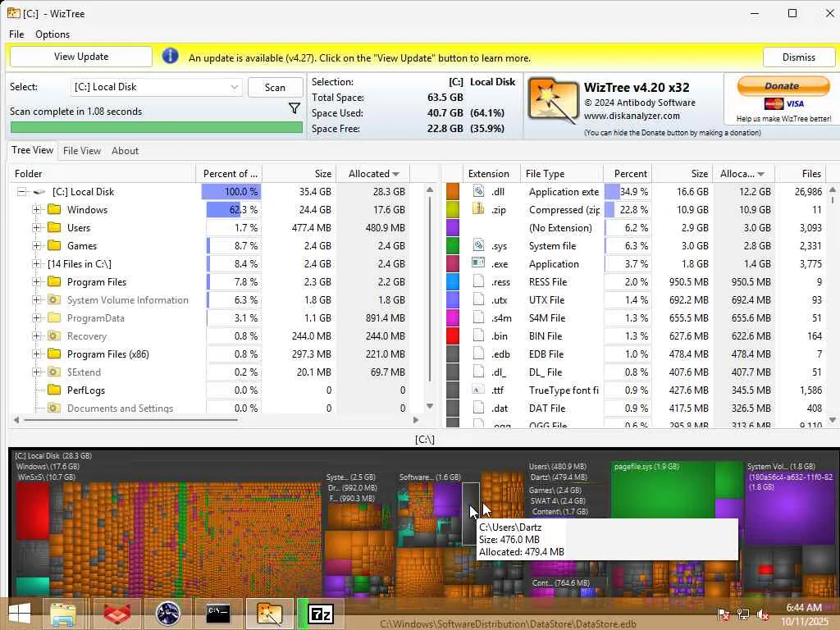Screen dimensions: 840x630
Task: Click the Scan button
Action: (x=275, y=87)
